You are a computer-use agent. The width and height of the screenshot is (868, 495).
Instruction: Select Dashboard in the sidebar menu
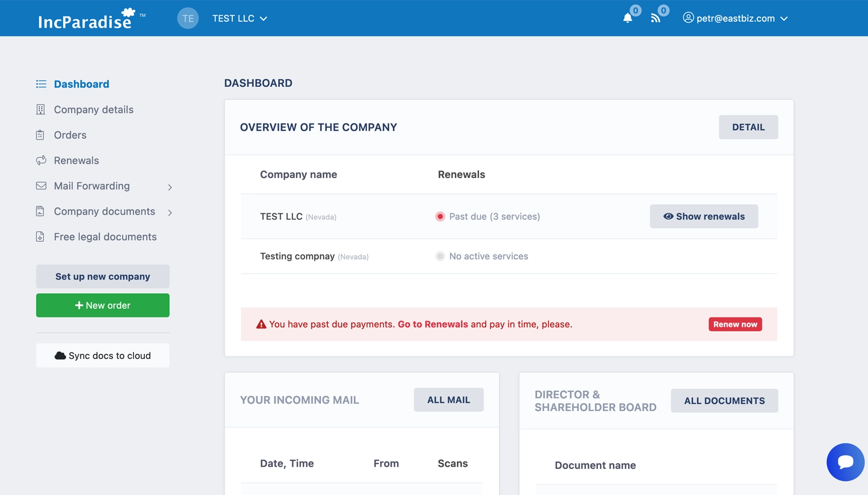click(x=81, y=84)
